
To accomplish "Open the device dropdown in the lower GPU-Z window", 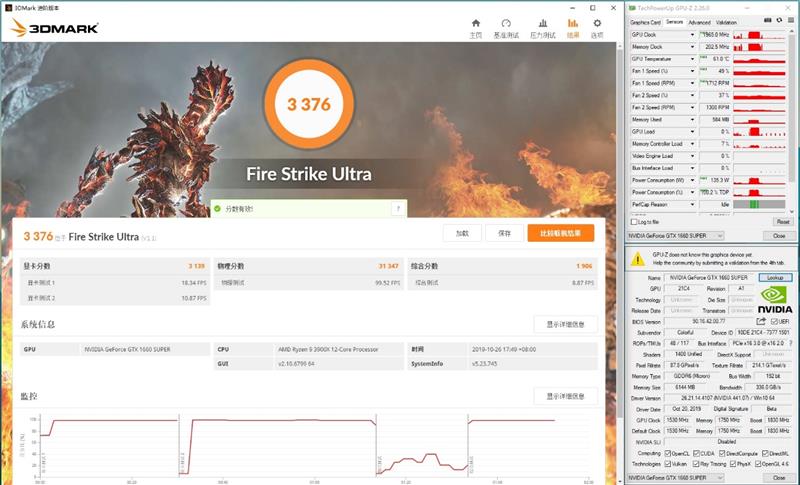I will tap(676, 478).
